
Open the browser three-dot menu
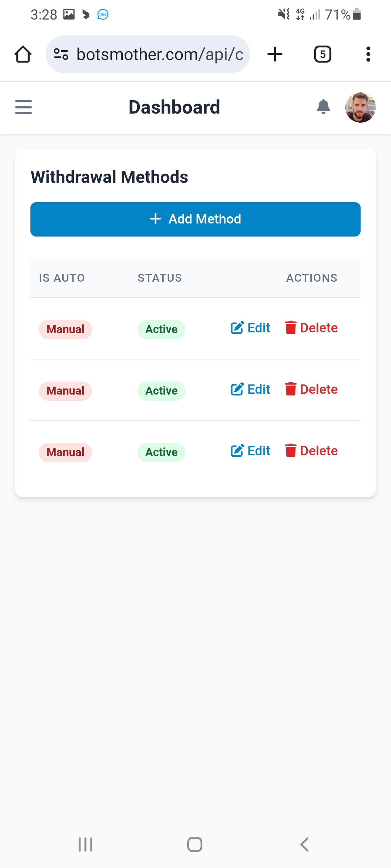point(368,54)
